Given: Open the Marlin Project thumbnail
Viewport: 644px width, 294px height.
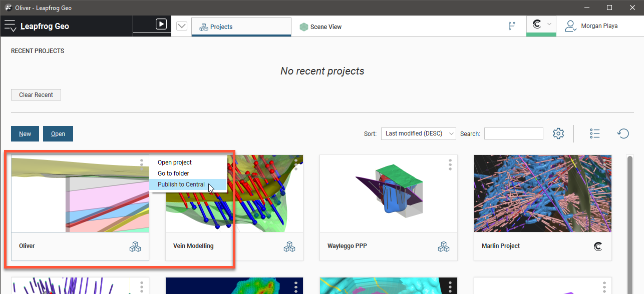Looking at the screenshot, I should tap(542, 193).
